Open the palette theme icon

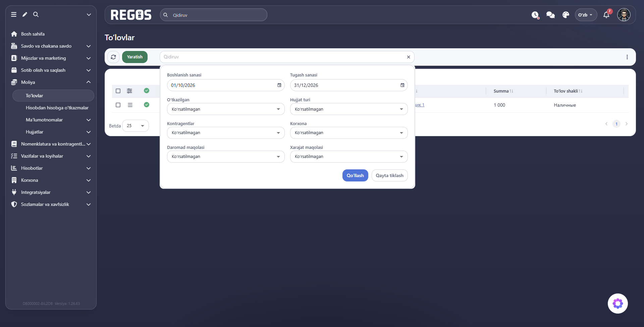pyautogui.click(x=566, y=15)
